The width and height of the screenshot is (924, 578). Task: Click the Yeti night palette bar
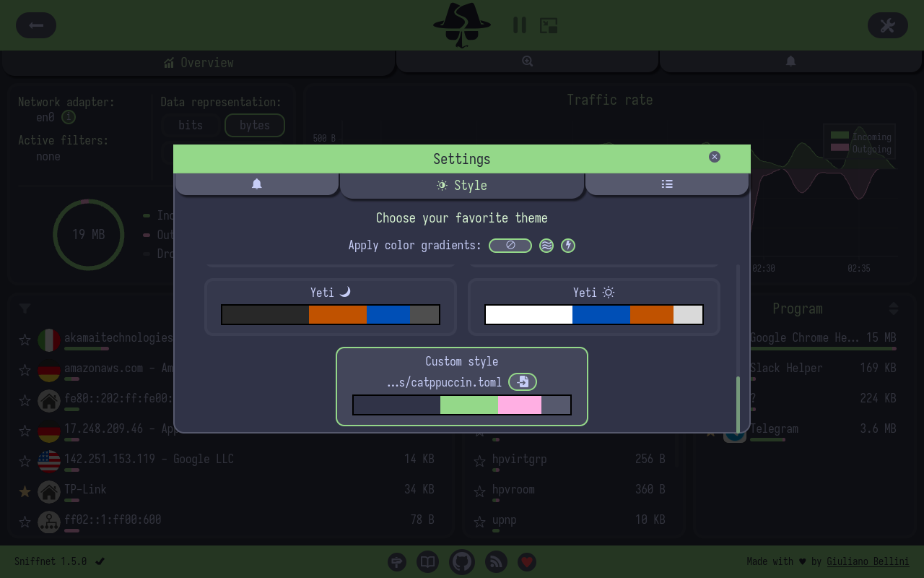point(331,314)
